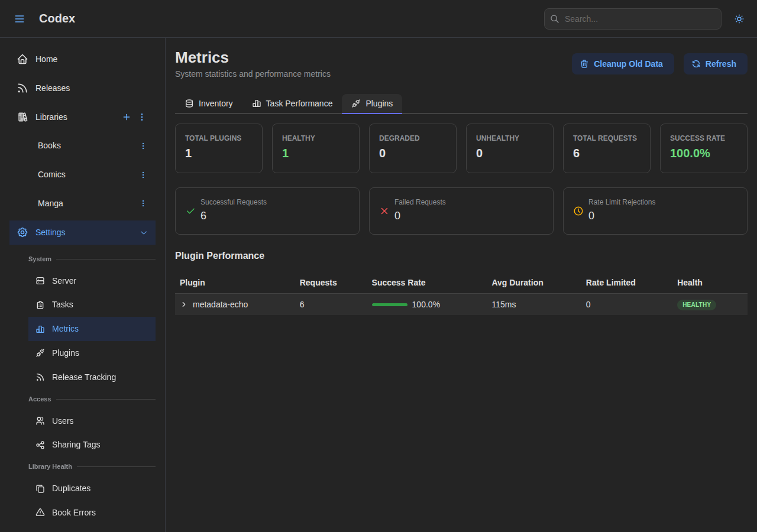Switch to the Inventory tab

(209, 103)
